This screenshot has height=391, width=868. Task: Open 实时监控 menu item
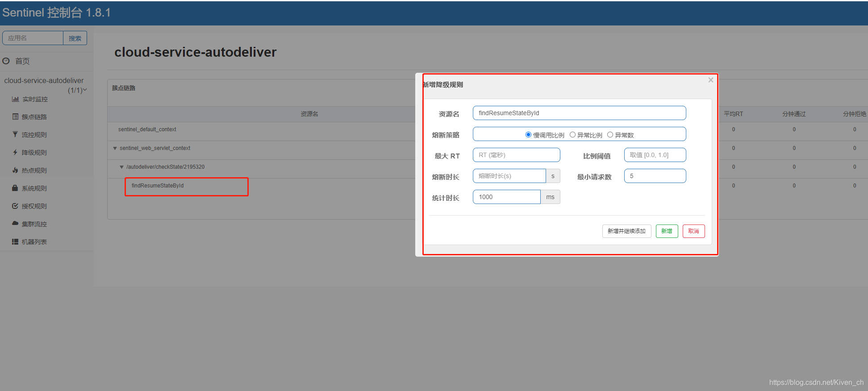35,99
